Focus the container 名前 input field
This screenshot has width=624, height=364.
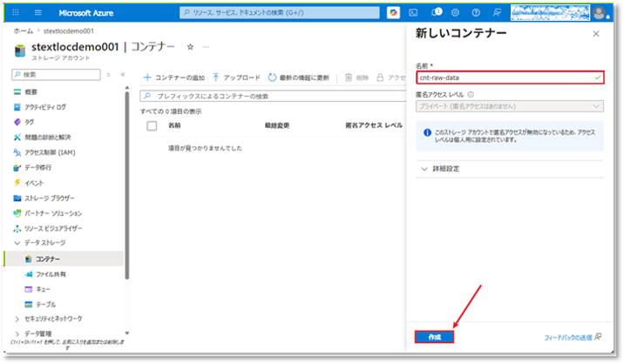pos(510,78)
